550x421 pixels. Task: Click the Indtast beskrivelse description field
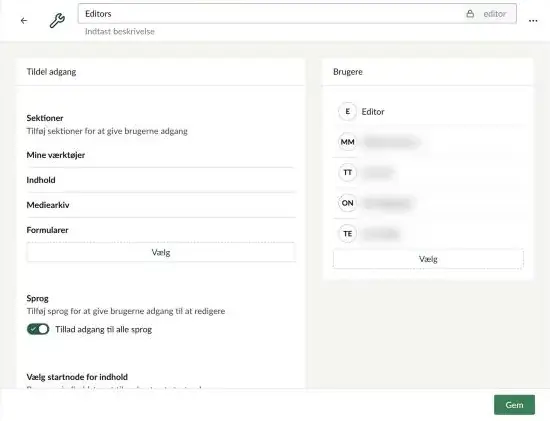[x=120, y=31]
